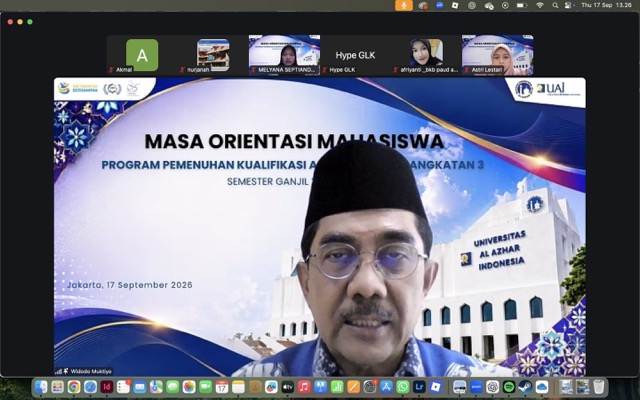Viewport: 640px width, 400px height.
Task: Select Melyana Septiand's video tile
Action: (x=284, y=55)
